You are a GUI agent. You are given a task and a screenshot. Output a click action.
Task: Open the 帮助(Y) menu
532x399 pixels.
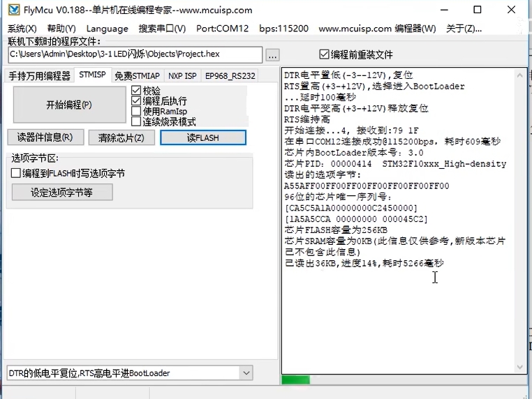[x=61, y=29]
